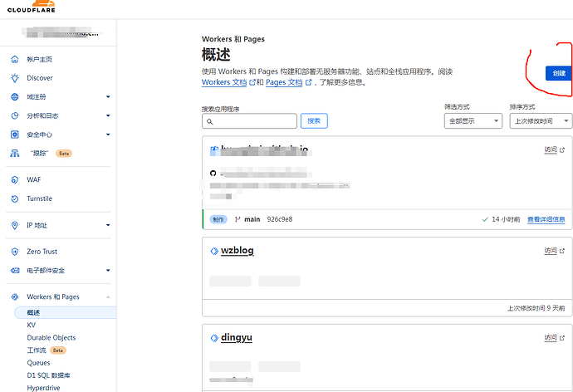The height and width of the screenshot is (392, 573).
Task: Open the wzblog project link
Action: [x=238, y=251]
